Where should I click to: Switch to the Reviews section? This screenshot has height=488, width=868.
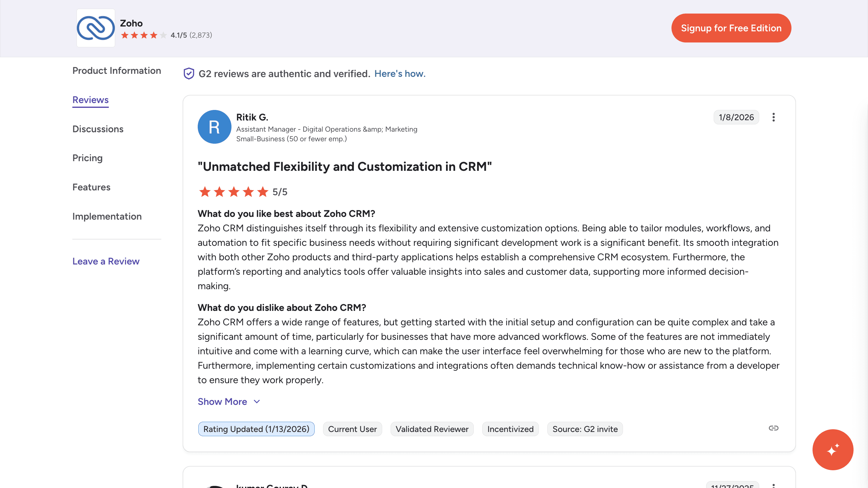(90, 100)
